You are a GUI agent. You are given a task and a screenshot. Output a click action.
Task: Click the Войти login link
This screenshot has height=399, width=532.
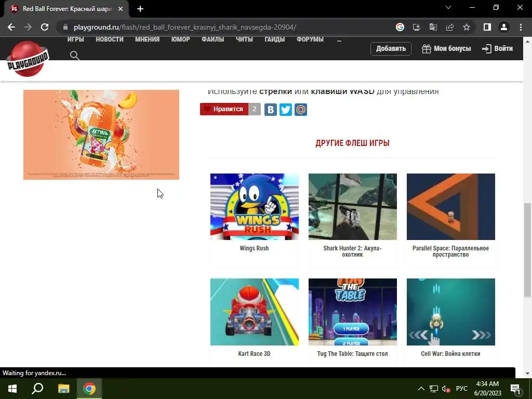point(497,48)
